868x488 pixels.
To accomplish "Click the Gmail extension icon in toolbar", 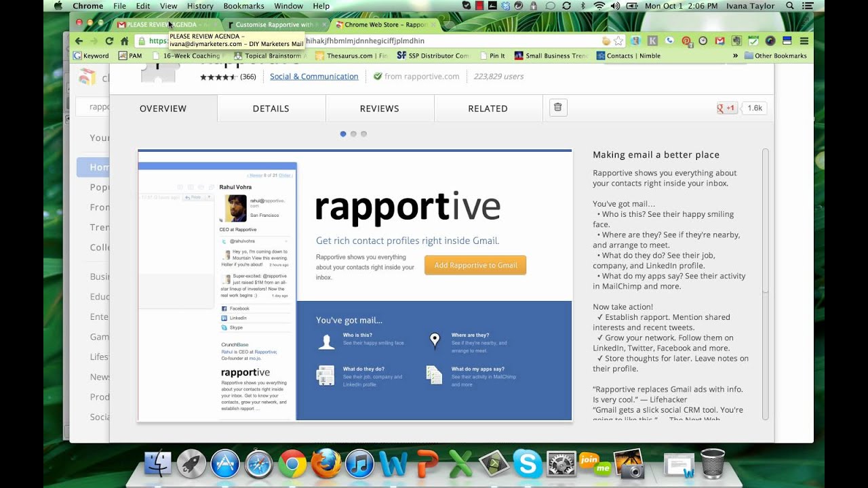I will pyautogui.click(x=719, y=41).
